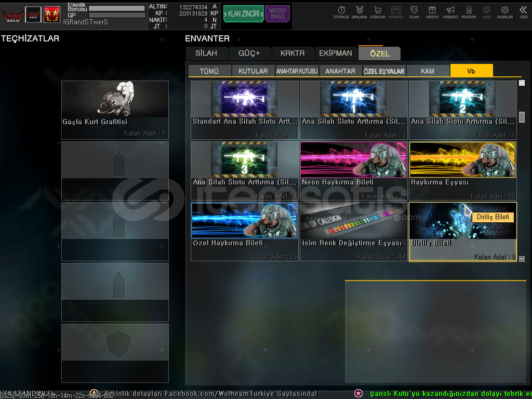Viewport: 532px width, 399px height.
Task: Select the Vb sub-tab
Action: coord(471,71)
